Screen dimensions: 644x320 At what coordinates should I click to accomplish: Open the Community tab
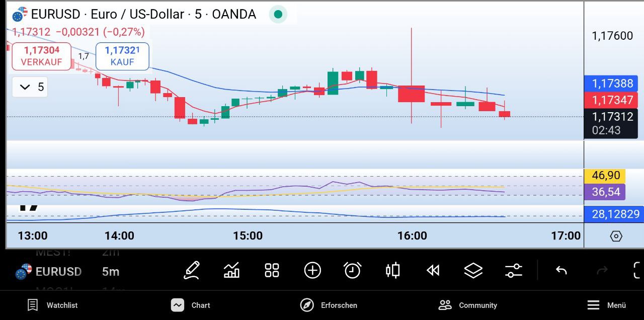pos(468,305)
